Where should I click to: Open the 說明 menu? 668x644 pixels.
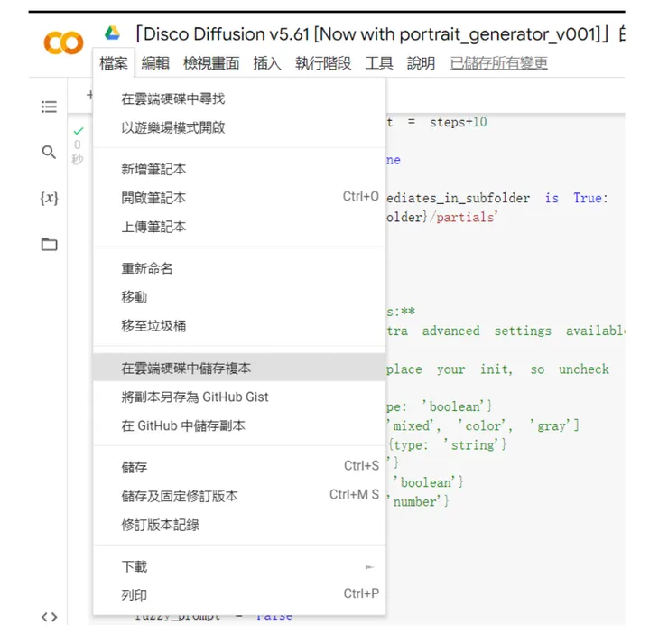421,63
